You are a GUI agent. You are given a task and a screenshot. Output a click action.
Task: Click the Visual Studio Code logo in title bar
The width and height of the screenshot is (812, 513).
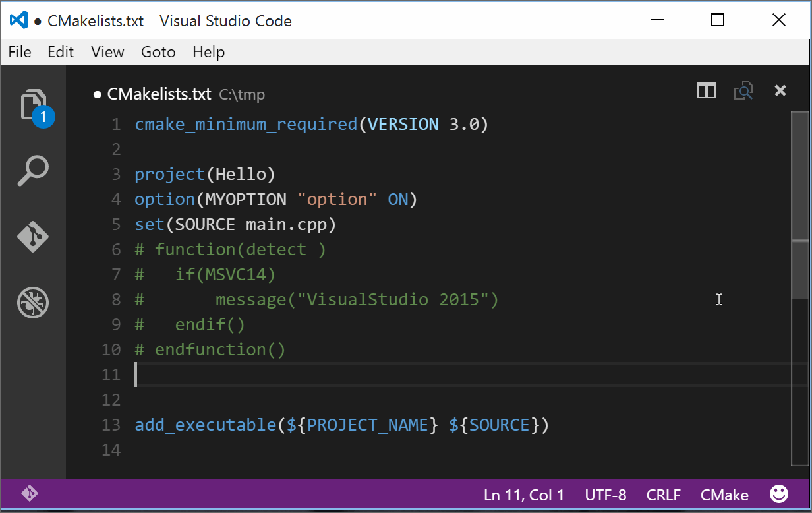pyautogui.click(x=19, y=20)
